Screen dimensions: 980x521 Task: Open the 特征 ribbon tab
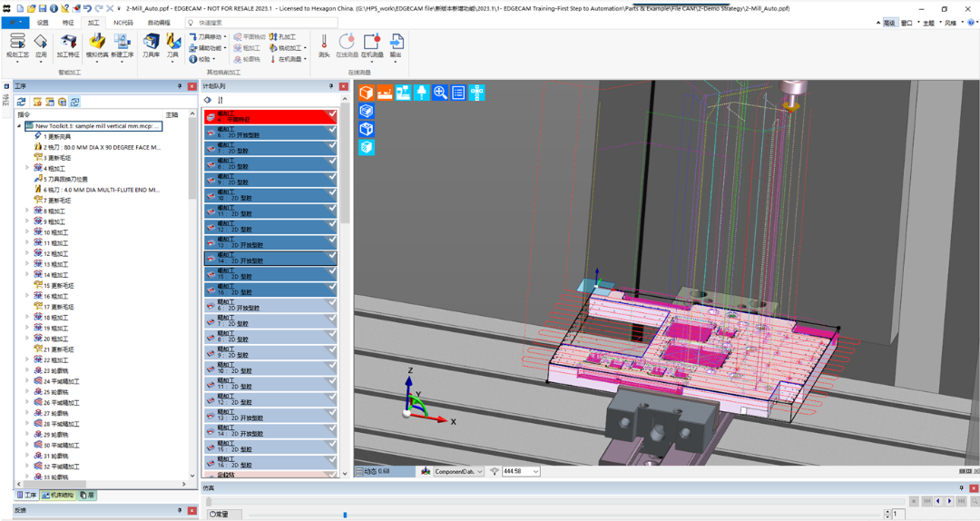pos(68,23)
